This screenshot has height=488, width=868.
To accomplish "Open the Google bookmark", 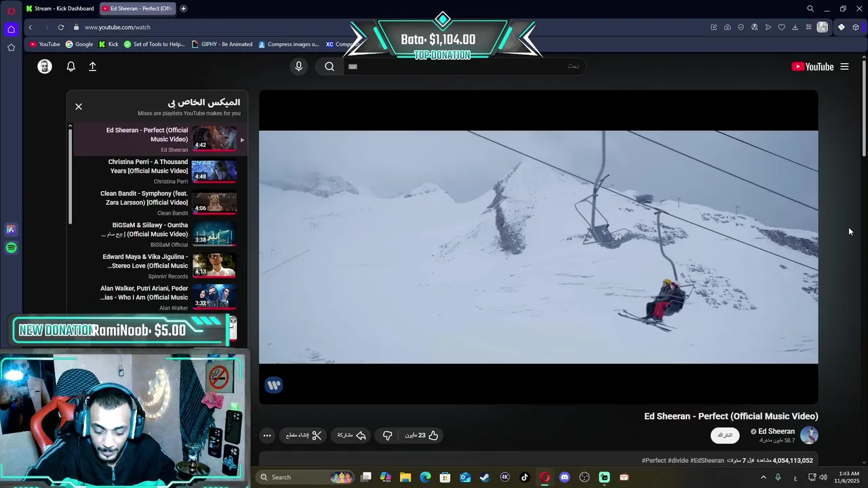I will 79,44.
